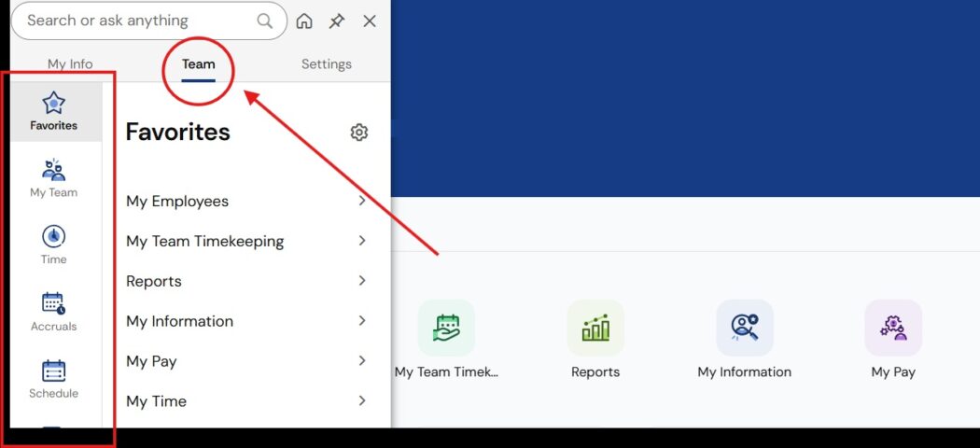The height and width of the screenshot is (448, 980).
Task: Open the Settings tab
Action: (x=326, y=64)
